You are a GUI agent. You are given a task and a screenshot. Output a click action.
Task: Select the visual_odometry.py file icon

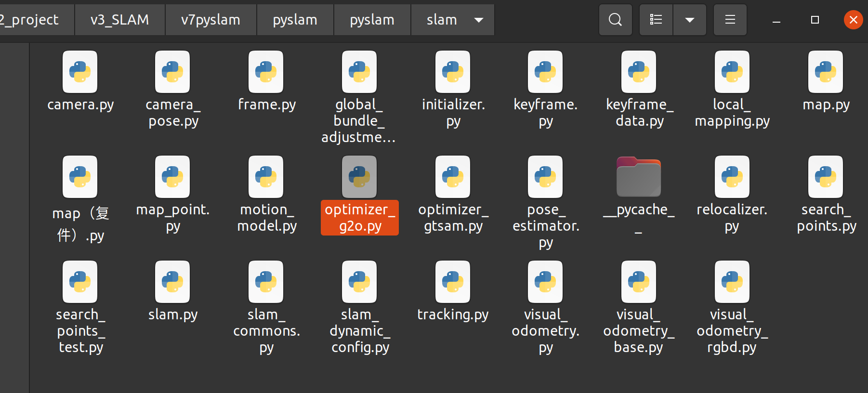pyautogui.click(x=545, y=282)
